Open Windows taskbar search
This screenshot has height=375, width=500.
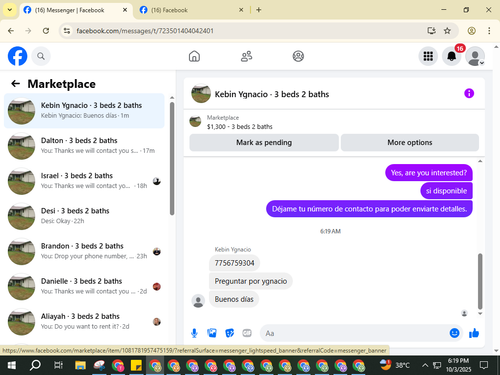pos(35,365)
